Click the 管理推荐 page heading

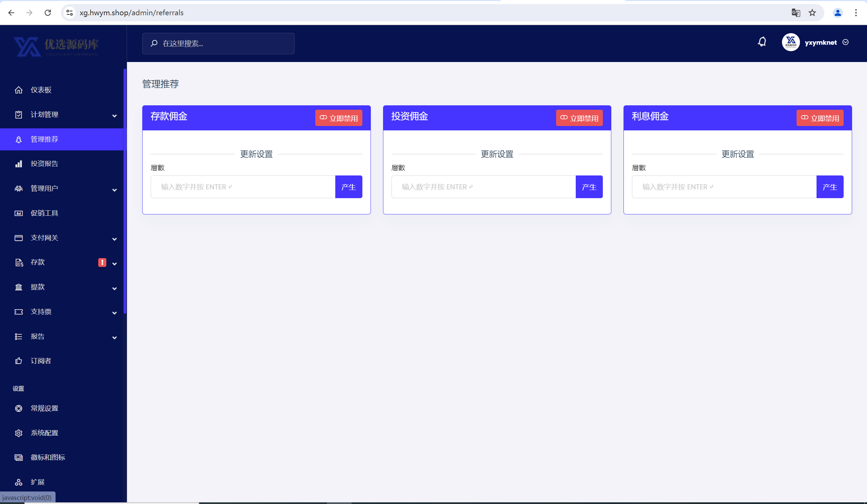[160, 84]
